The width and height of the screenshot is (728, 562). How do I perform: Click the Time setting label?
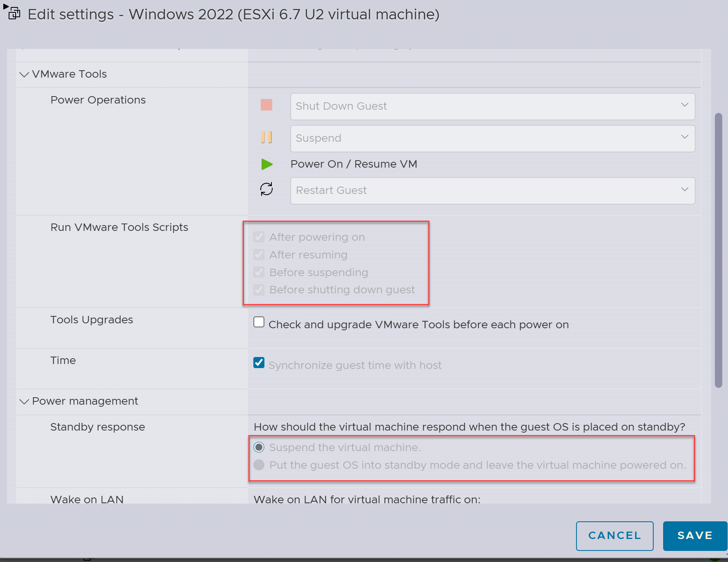coord(63,361)
